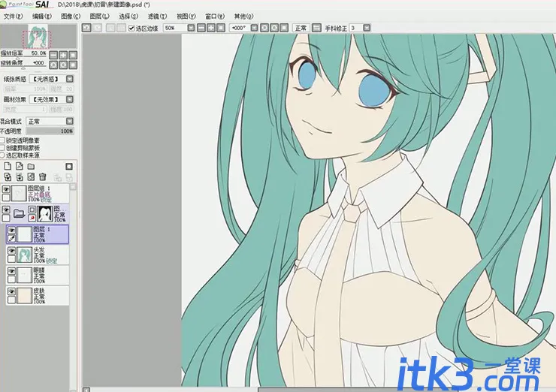Viewport: 556px width, 392px height.
Task: Reset canvas rotation in the top toolbar
Action: click(x=284, y=28)
